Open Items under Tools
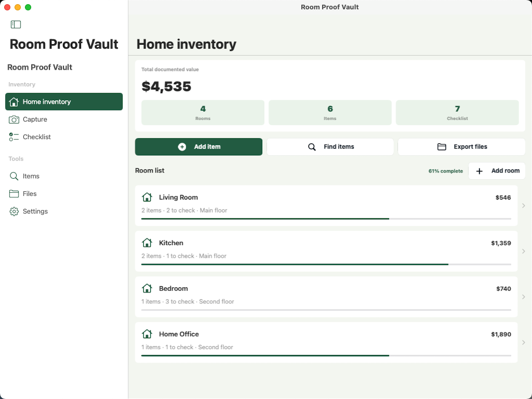Viewport: 532px width, 399px height. coord(64,176)
